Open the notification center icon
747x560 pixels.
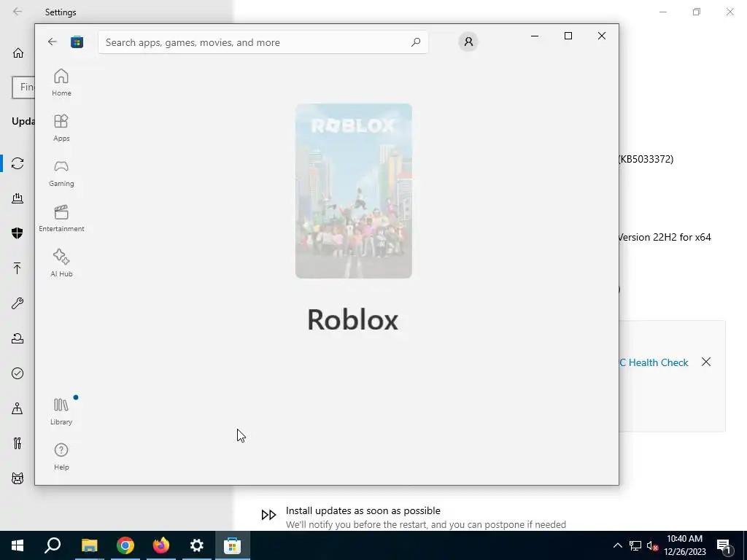point(724,545)
